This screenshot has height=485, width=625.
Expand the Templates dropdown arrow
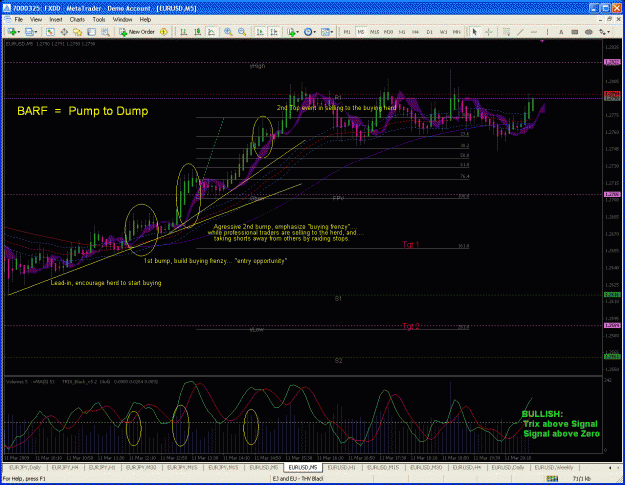(x=332, y=32)
